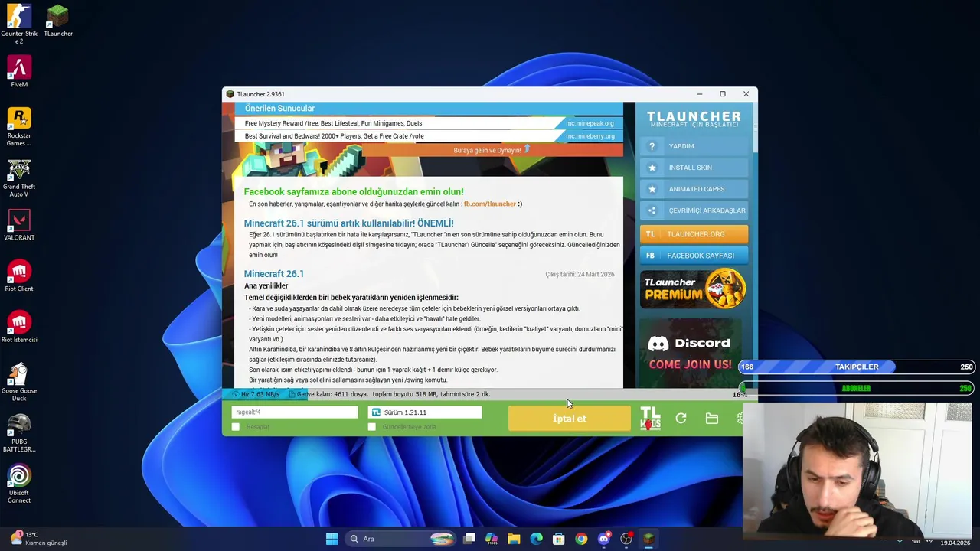Select the Riot Client desktop icon

tap(19, 276)
